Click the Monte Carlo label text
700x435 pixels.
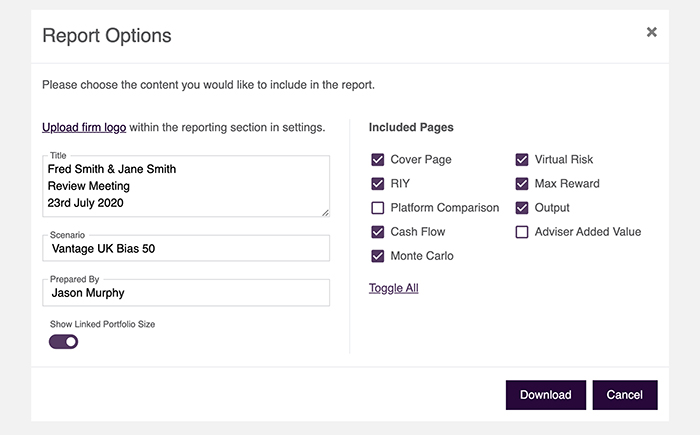pos(422,256)
